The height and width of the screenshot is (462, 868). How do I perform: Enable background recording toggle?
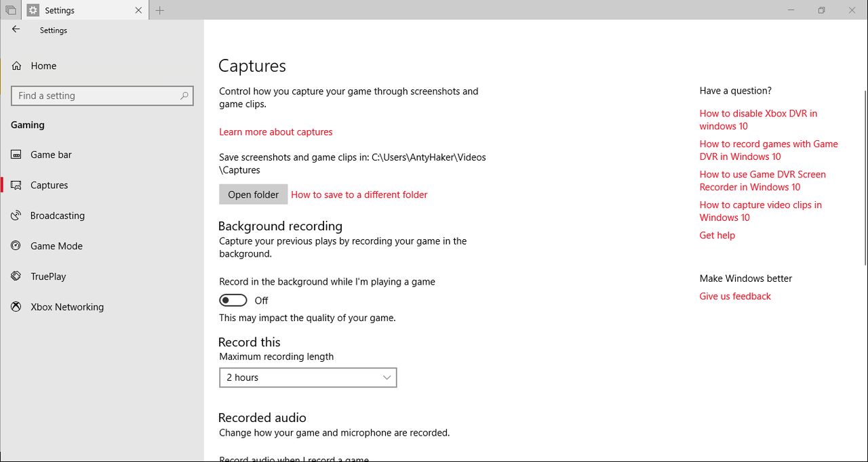click(233, 300)
